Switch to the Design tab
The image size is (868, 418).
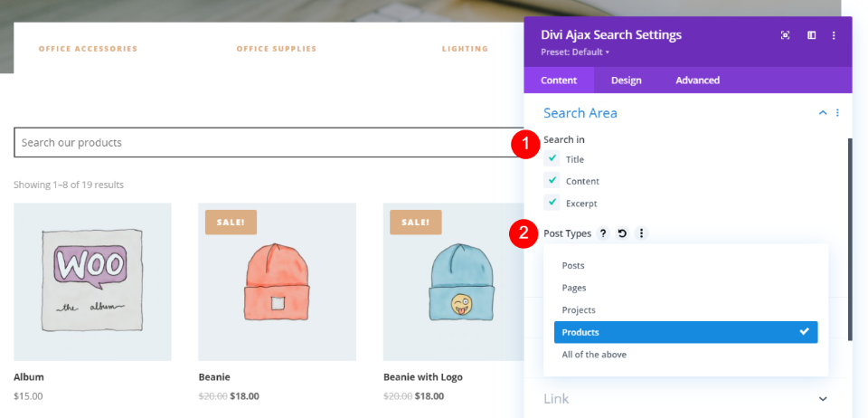pyautogui.click(x=626, y=81)
